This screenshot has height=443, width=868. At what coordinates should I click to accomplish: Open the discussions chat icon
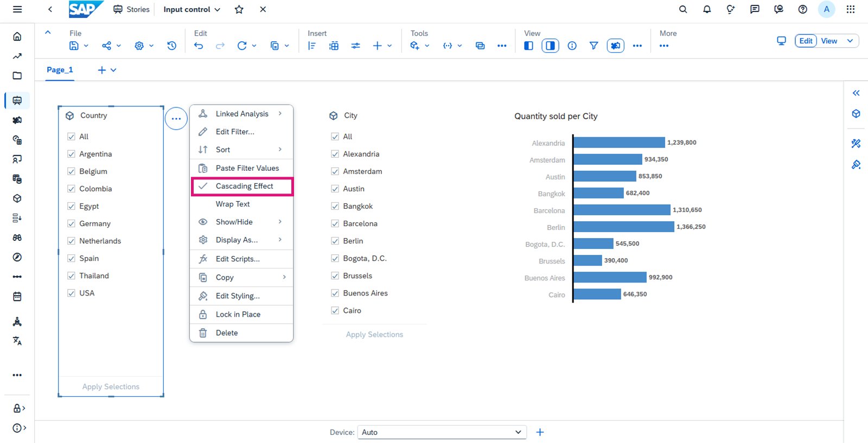click(x=755, y=9)
